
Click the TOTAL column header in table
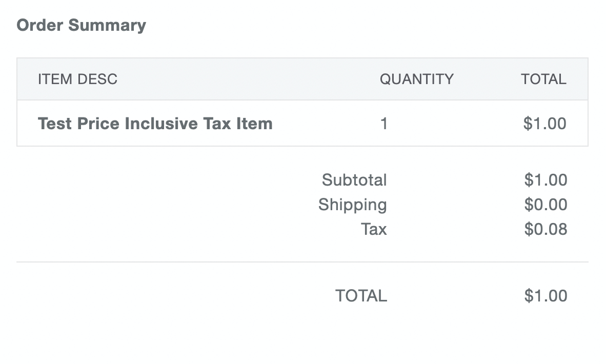543,79
